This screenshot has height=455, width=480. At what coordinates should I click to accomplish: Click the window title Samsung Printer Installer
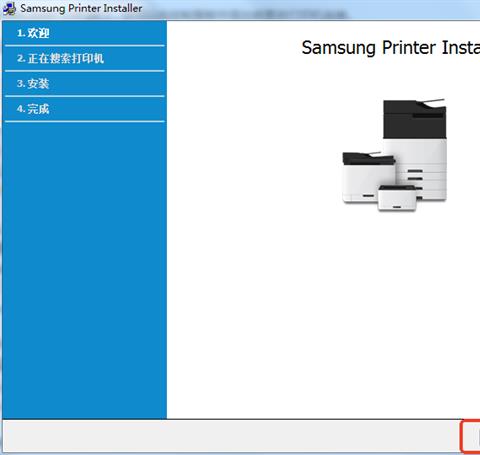pos(81,8)
